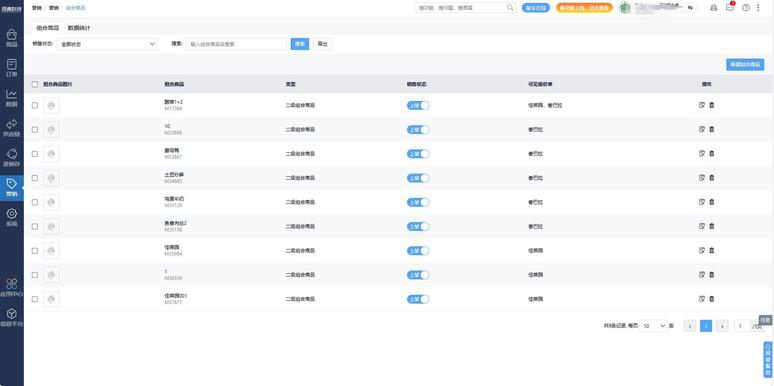Open the 数据 chart section in the sidebar

click(12, 98)
